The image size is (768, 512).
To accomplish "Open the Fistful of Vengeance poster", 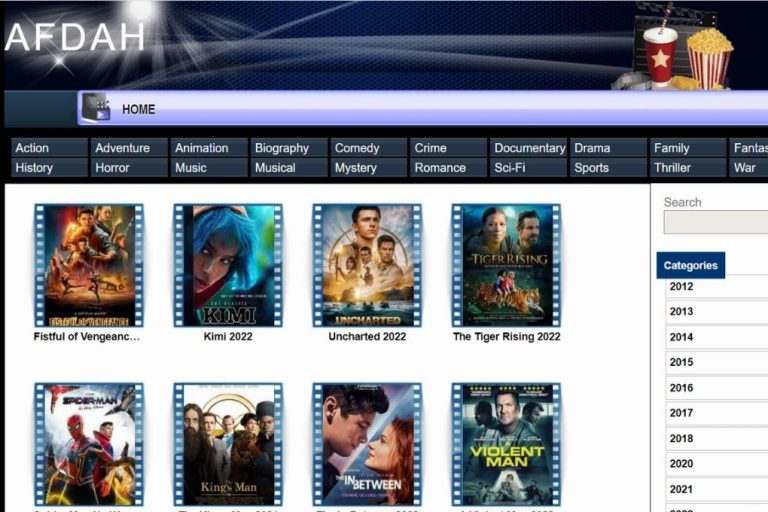I will [89, 265].
